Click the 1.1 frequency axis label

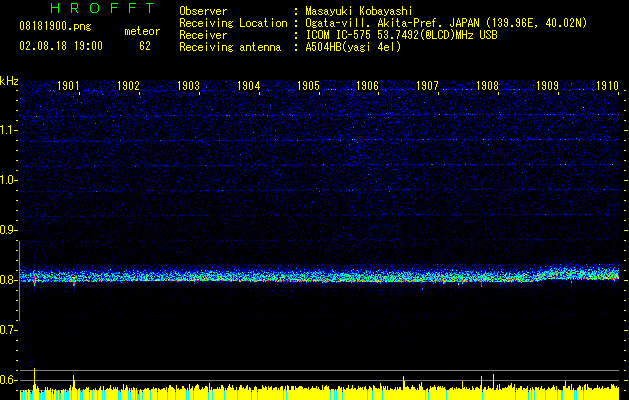9,130
